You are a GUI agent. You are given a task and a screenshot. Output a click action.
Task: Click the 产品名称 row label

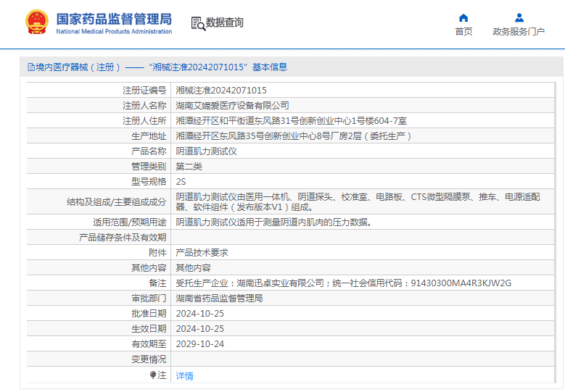149,151
